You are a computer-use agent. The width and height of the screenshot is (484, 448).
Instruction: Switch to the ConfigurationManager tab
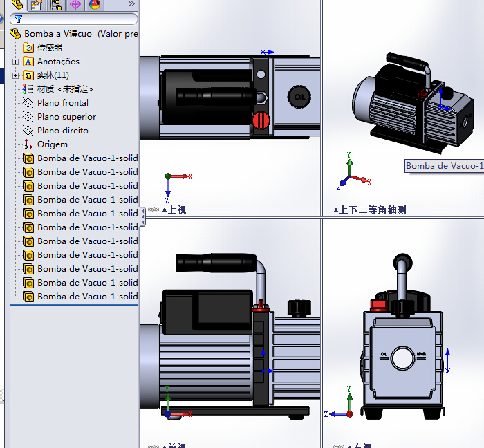tap(56, 5)
